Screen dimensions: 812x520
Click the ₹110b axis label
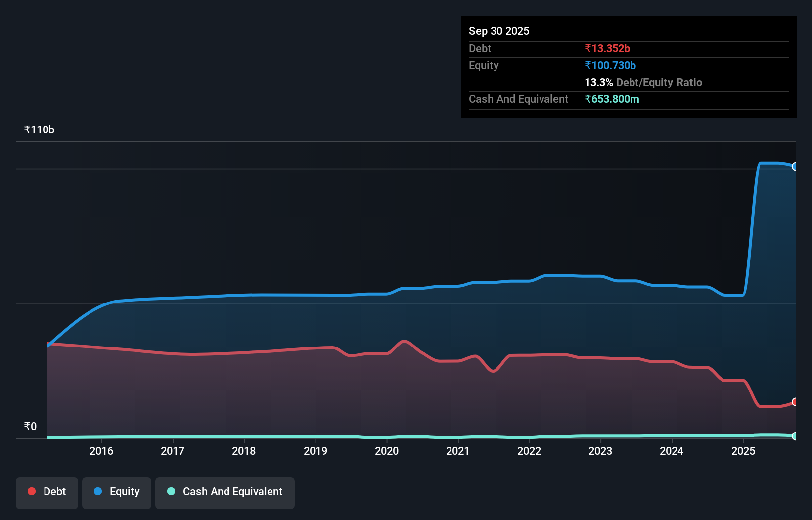39,130
